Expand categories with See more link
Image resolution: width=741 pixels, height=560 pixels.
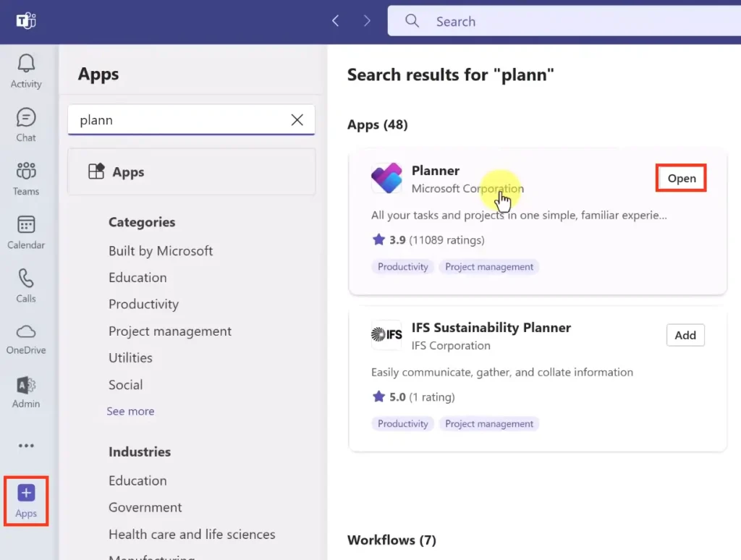point(130,411)
